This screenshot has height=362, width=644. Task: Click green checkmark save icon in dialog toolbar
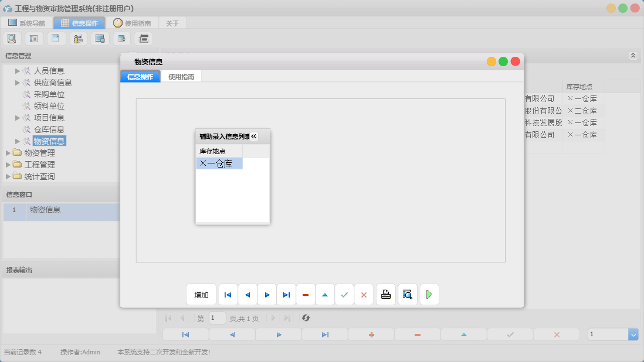coord(344,295)
